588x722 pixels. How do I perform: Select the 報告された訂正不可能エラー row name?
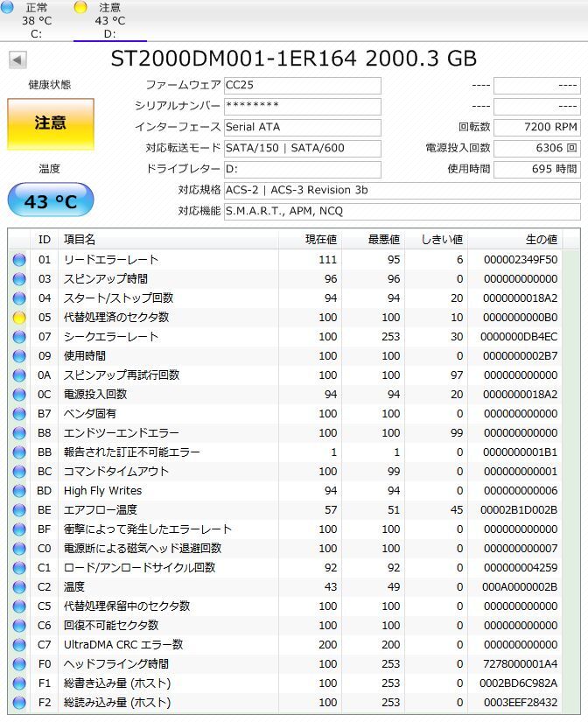(132, 452)
